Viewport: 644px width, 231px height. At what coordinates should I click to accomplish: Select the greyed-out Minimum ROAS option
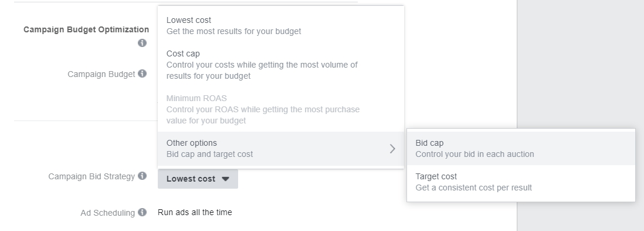point(280,109)
